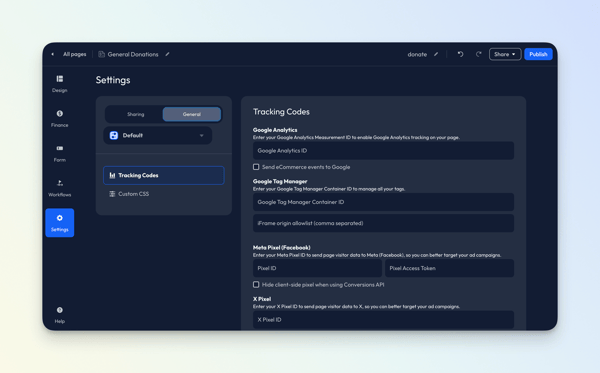
Task: Redo the last change
Action: [478, 54]
